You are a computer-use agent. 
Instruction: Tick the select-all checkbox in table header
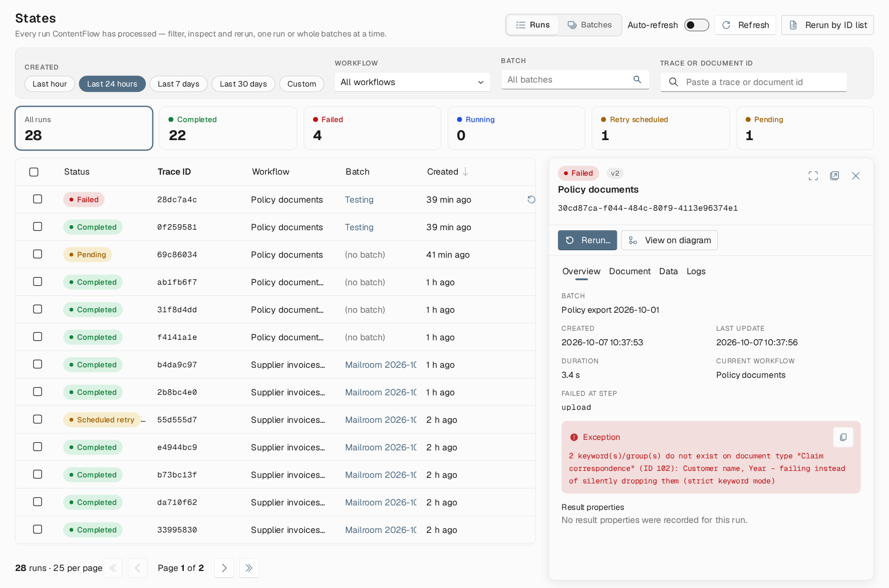[34, 172]
